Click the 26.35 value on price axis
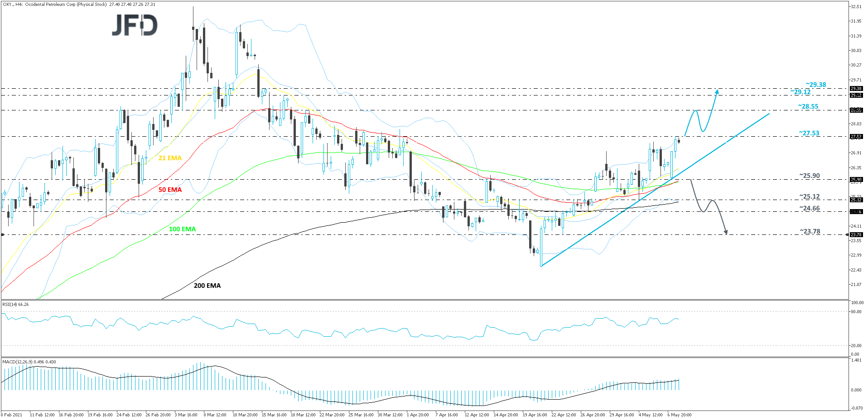868x420 pixels. pyautogui.click(x=856, y=168)
